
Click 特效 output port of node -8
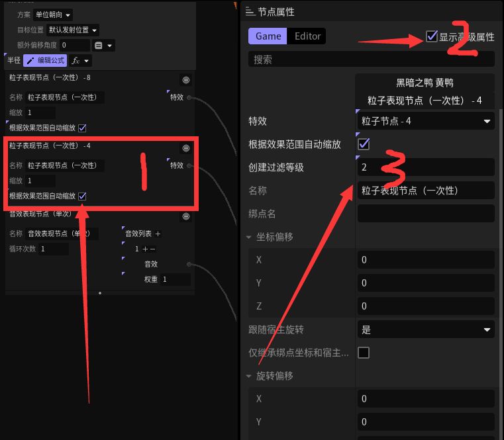189,97
